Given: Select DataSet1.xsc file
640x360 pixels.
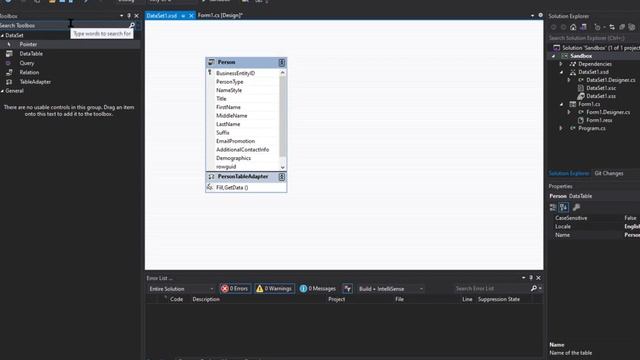Looking at the screenshot, I should tap(601, 88).
